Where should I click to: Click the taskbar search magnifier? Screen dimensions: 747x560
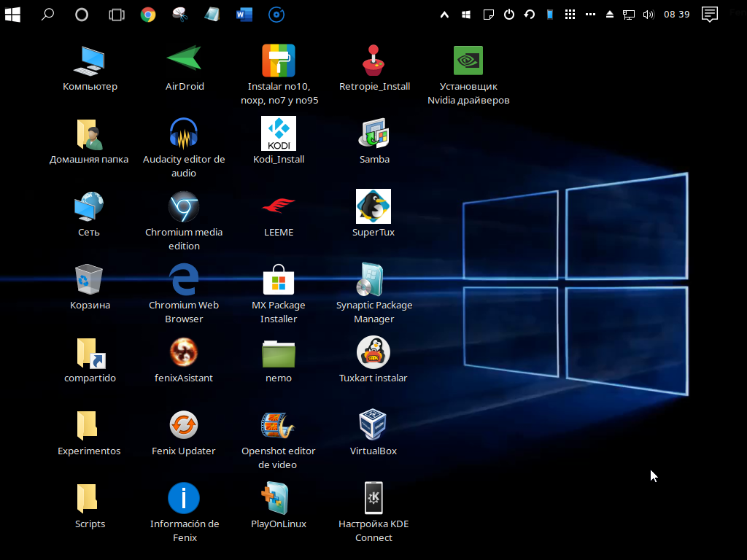point(47,15)
